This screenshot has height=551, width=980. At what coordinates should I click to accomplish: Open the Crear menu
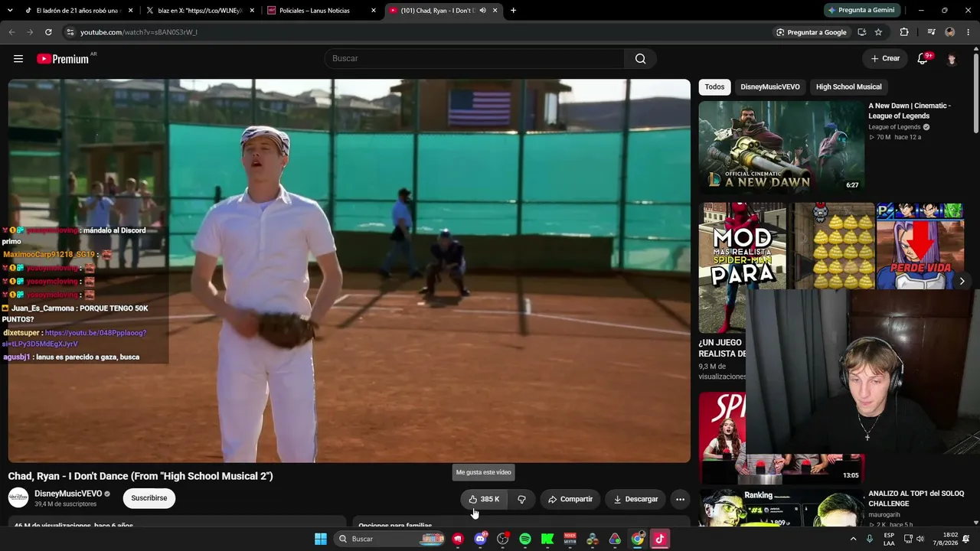click(885, 58)
